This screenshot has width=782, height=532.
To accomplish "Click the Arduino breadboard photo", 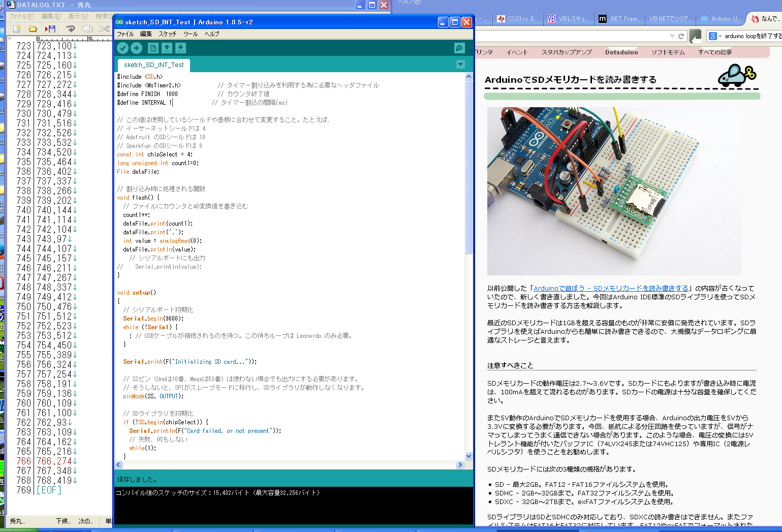I will coord(614,191).
